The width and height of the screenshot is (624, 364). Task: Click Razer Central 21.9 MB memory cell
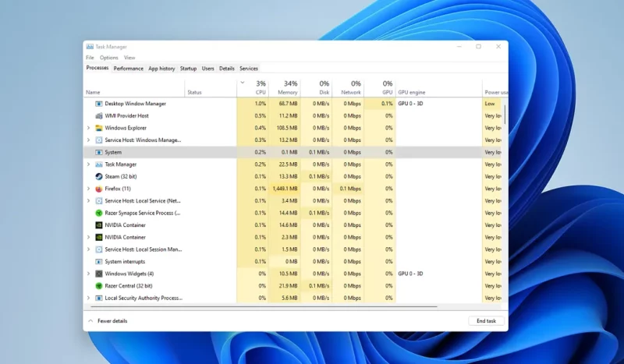(x=285, y=286)
